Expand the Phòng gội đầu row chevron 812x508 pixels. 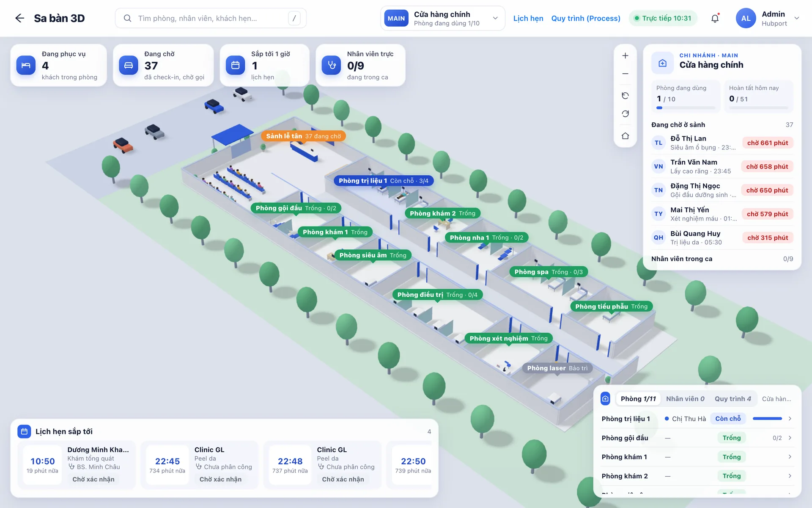[x=790, y=438]
